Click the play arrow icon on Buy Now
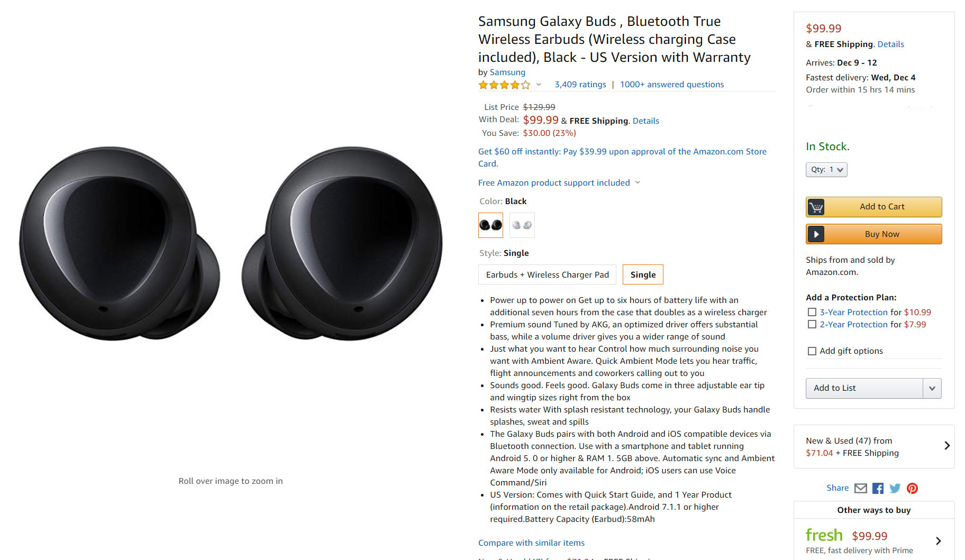Viewport: 965px width, 560px height. coord(816,234)
